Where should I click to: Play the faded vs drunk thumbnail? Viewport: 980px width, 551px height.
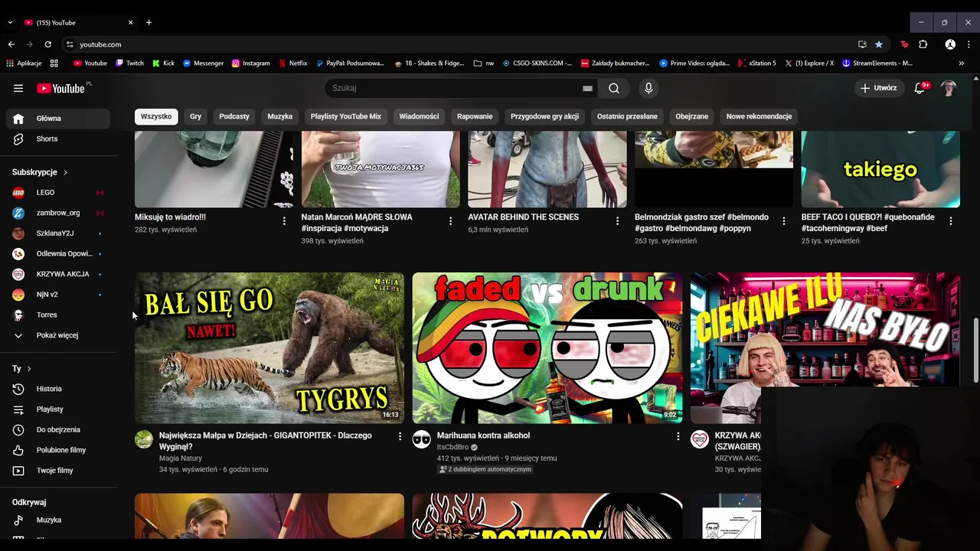tap(547, 347)
